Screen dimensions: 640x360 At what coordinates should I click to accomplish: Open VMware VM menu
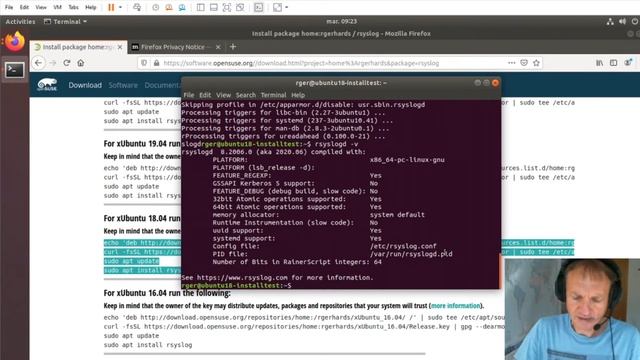[x=57, y=7]
